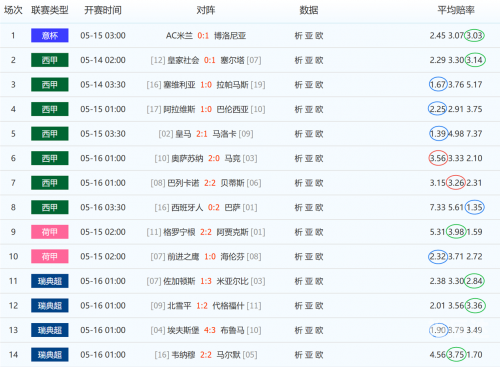Open the 欧 link in the 埃夫斯堡 row
This screenshot has width=500, height=367.
click(319, 330)
